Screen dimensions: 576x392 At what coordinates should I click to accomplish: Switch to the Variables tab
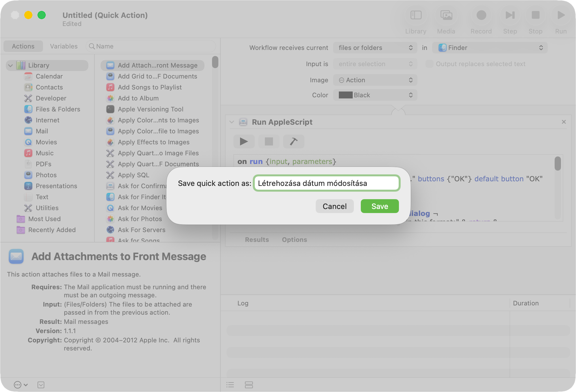tap(64, 46)
